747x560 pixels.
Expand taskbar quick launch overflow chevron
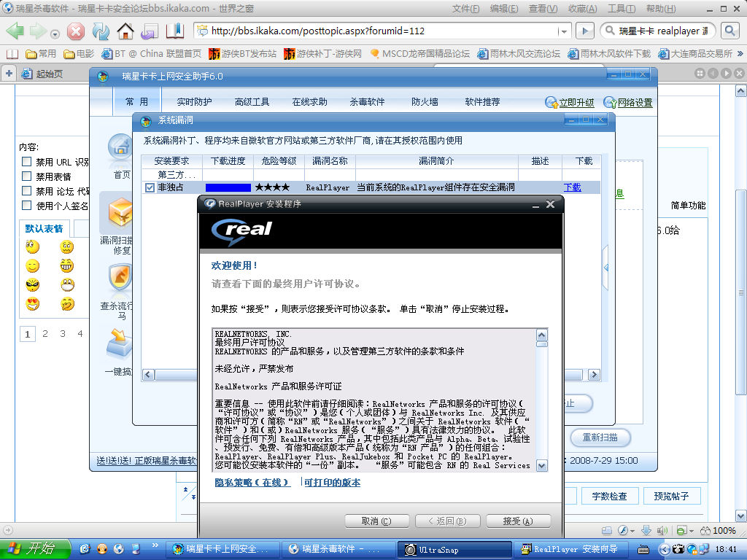click(x=155, y=545)
